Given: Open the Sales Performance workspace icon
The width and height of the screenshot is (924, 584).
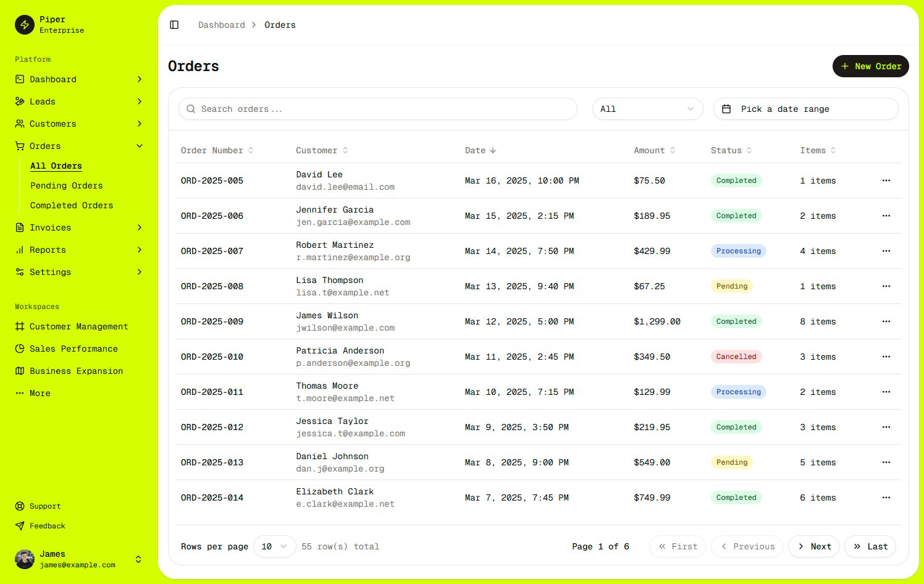Looking at the screenshot, I should [20, 349].
